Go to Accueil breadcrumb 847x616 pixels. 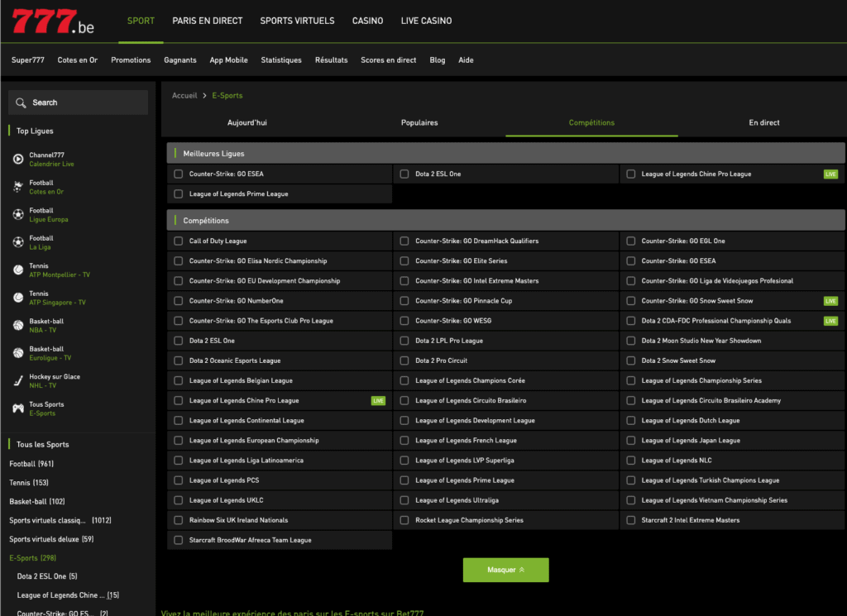pos(184,96)
